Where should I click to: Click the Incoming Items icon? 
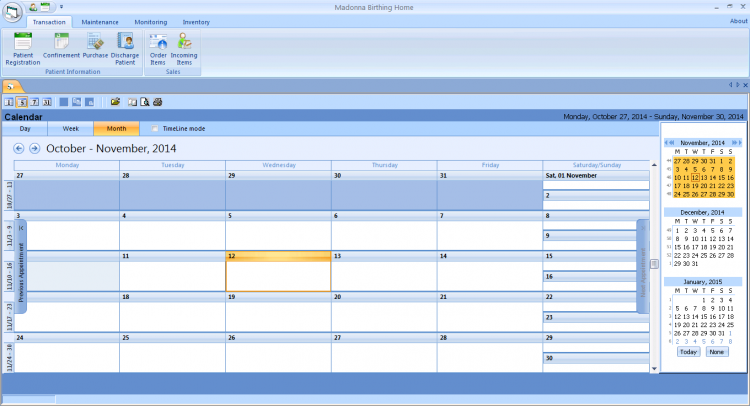pyautogui.click(x=184, y=47)
